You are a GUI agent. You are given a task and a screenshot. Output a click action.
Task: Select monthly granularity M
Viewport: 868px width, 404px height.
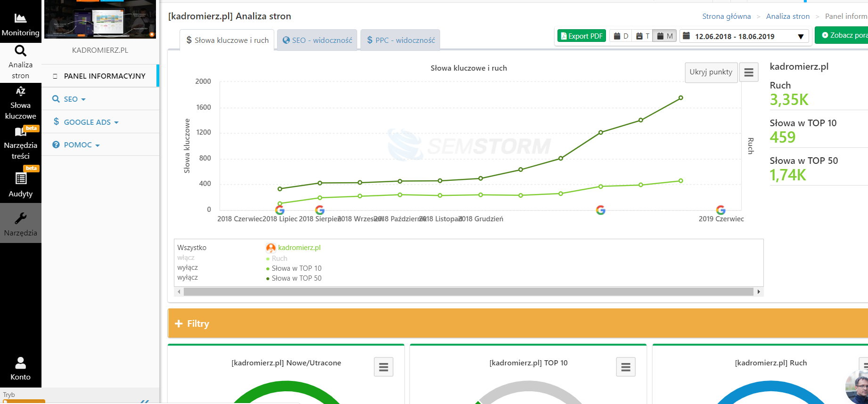coord(665,36)
